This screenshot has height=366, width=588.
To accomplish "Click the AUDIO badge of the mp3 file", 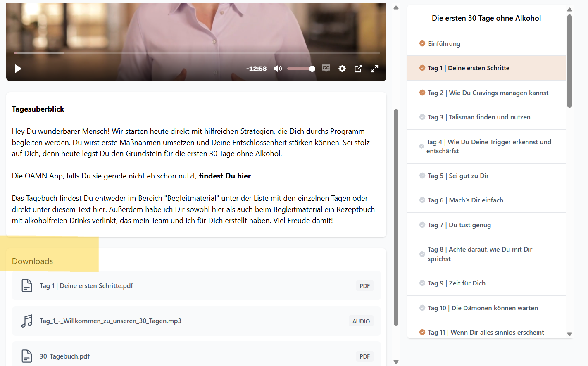I will pyautogui.click(x=361, y=321).
